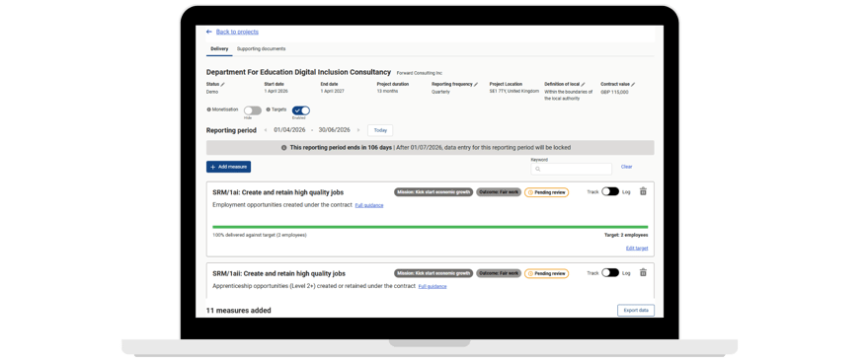Click the SRM/1ai measure title
Image resolution: width=868 pixels, height=361 pixels.
pos(277,192)
